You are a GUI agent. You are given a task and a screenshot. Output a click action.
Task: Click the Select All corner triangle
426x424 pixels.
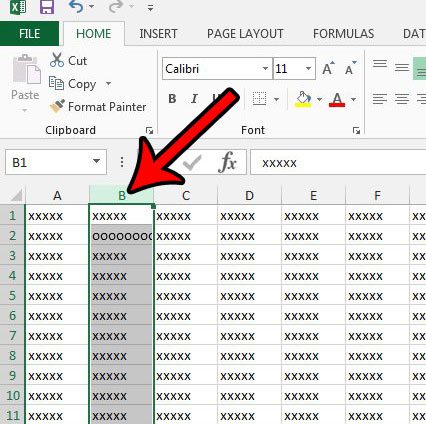[16, 196]
